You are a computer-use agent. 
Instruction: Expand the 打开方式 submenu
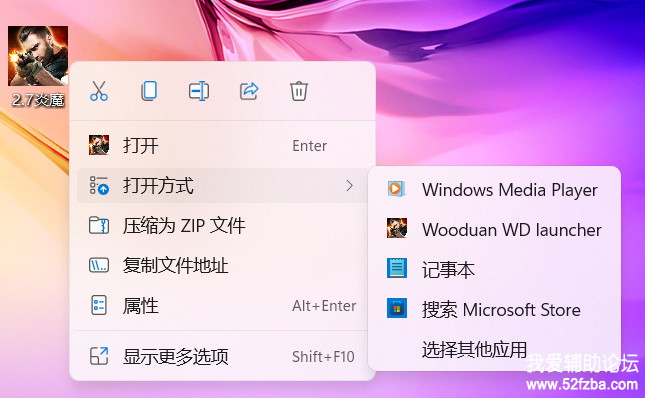tap(222, 185)
